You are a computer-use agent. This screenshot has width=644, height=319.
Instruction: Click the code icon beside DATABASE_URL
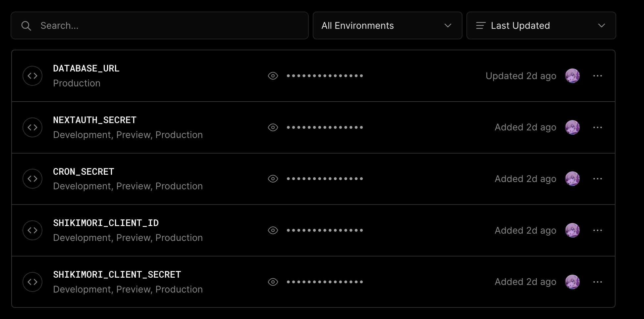(32, 75)
